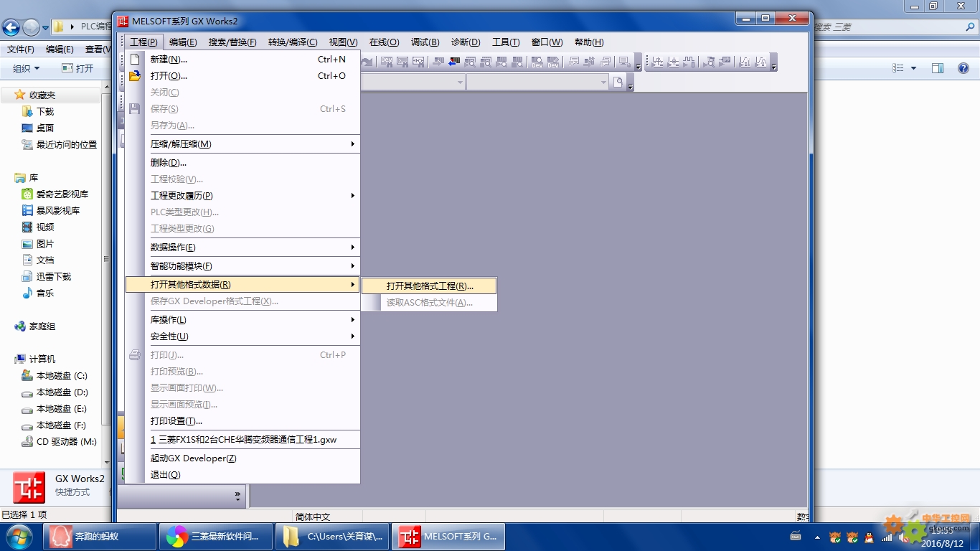
Task: Select 迅雷下载 library in Explorer
Action: pyautogui.click(x=54, y=277)
